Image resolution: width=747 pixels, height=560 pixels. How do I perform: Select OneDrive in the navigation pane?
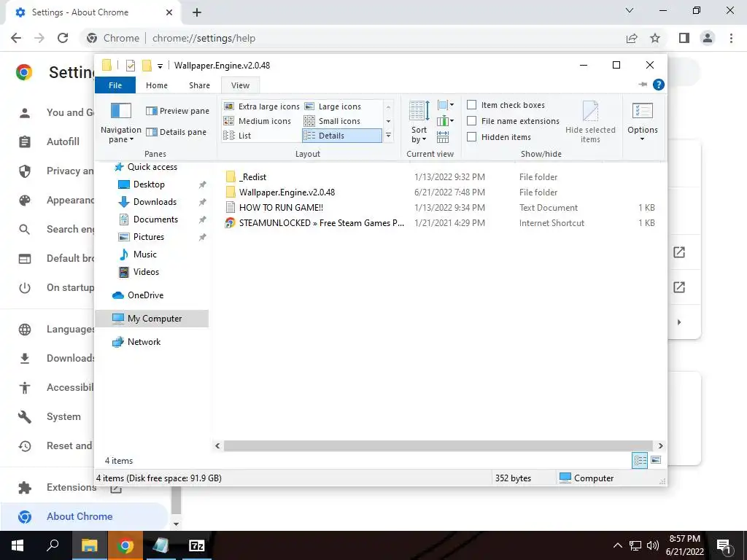tap(145, 295)
